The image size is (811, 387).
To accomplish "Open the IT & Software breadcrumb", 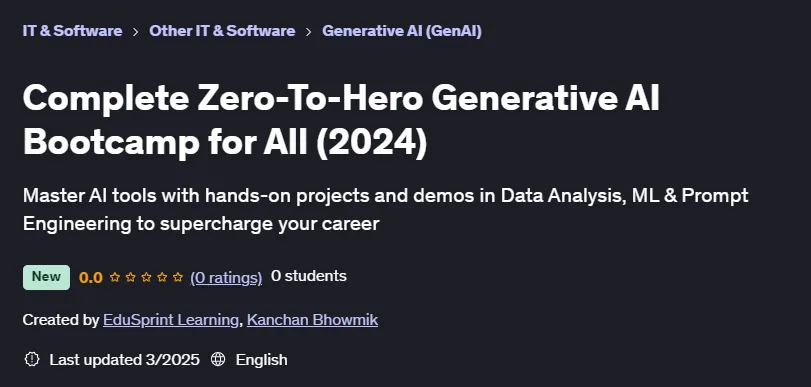I will tap(72, 31).
